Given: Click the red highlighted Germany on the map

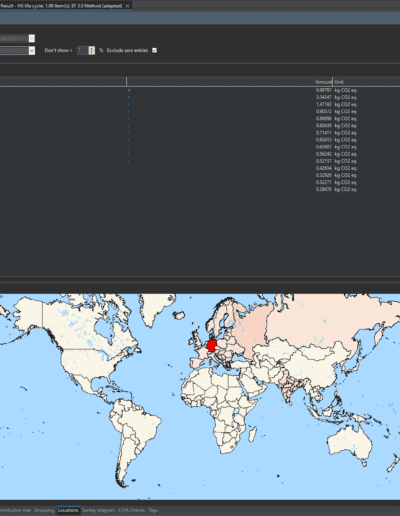Looking at the screenshot, I should [x=212, y=346].
